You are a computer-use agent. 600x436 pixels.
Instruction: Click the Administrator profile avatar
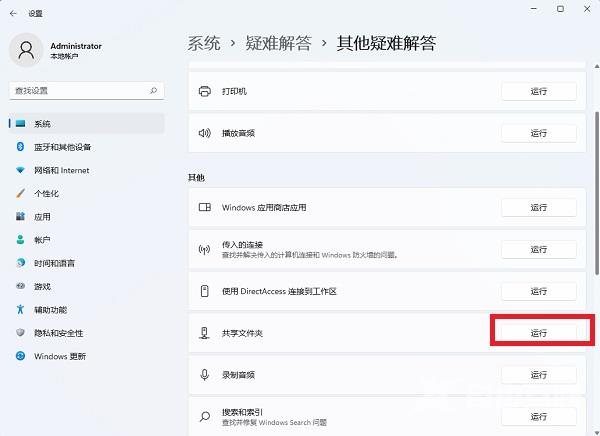pyautogui.click(x=26, y=50)
